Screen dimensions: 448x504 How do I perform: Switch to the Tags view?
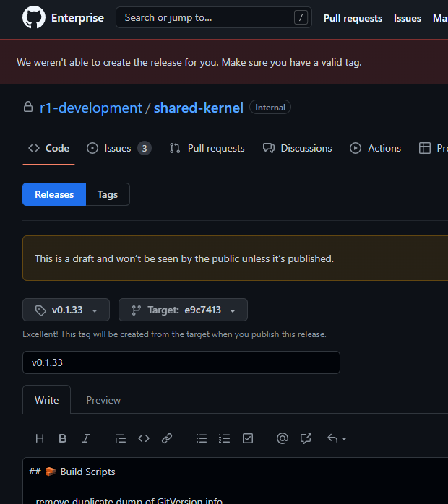coord(108,194)
